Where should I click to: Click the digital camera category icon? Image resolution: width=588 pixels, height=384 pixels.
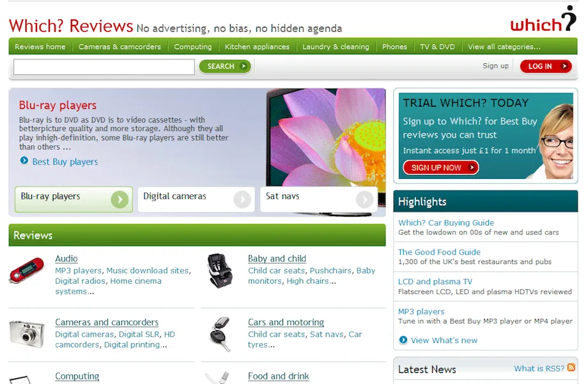pos(27,334)
